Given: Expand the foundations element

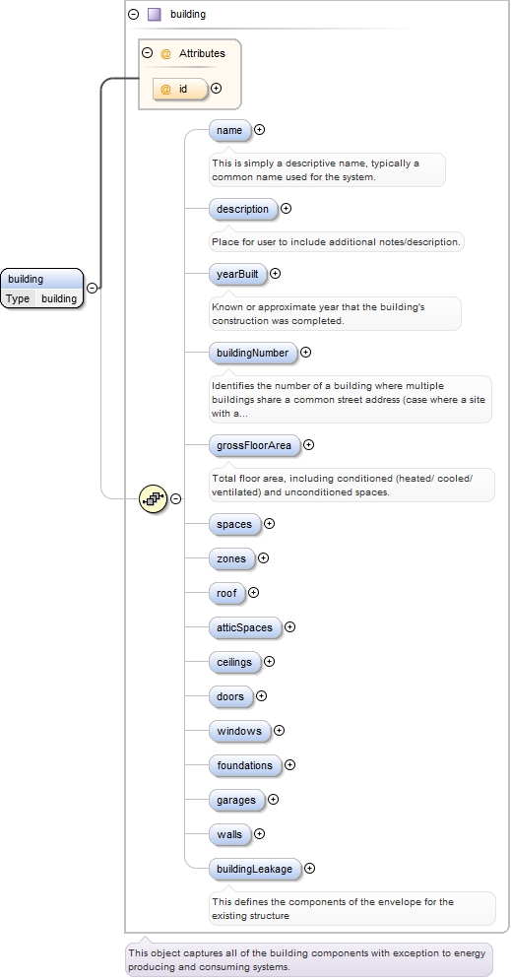Looking at the screenshot, I should click(x=289, y=765).
